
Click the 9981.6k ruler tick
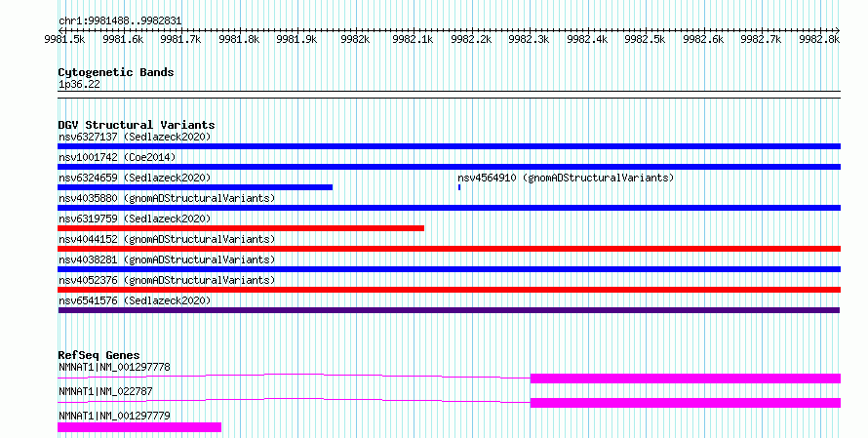123,39
